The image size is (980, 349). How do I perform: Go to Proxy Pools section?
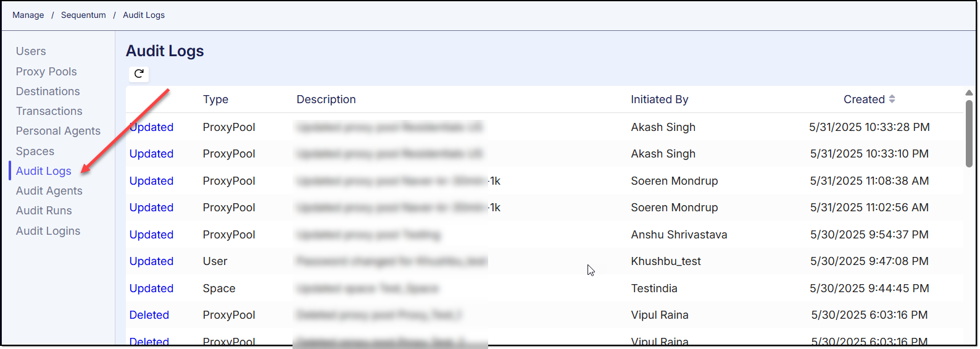(x=46, y=72)
